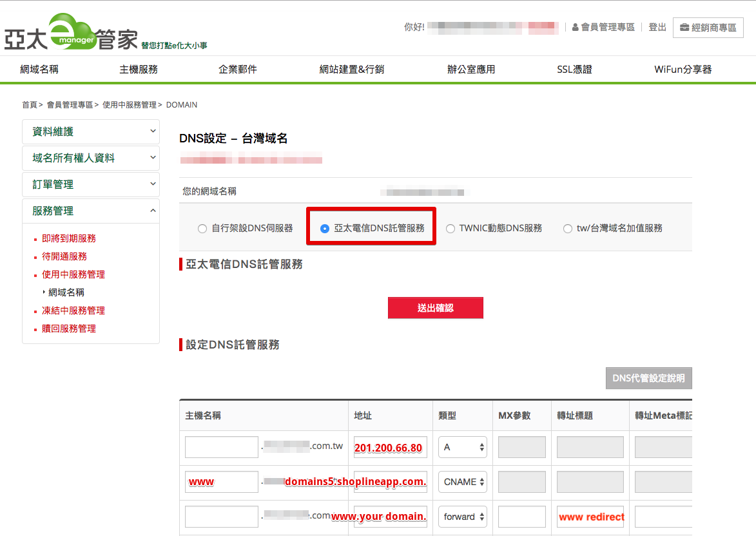Open 網域名稱 in the top navigation
This screenshot has height=536, width=756.
(x=39, y=70)
